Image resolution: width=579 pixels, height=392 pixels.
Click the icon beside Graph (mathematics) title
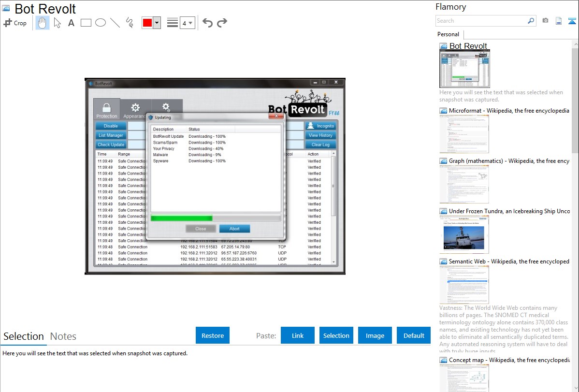click(x=444, y=161)
